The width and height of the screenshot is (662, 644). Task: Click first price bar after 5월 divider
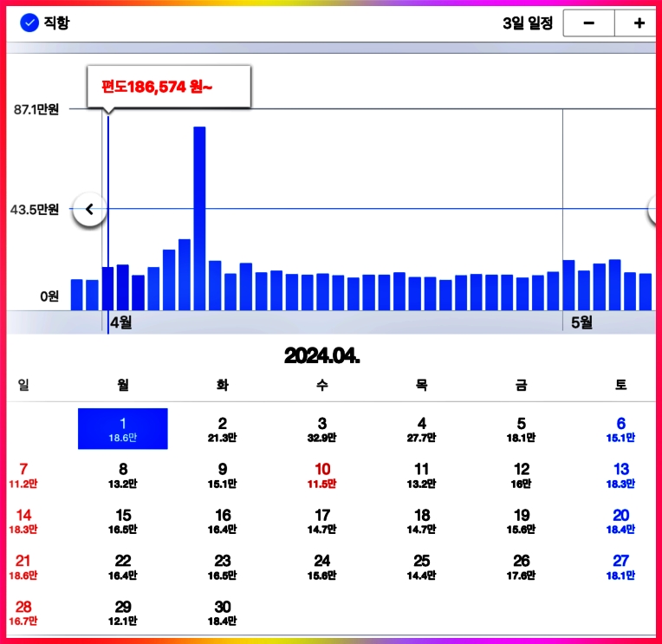pyautogui.click(x=568, y=285)
